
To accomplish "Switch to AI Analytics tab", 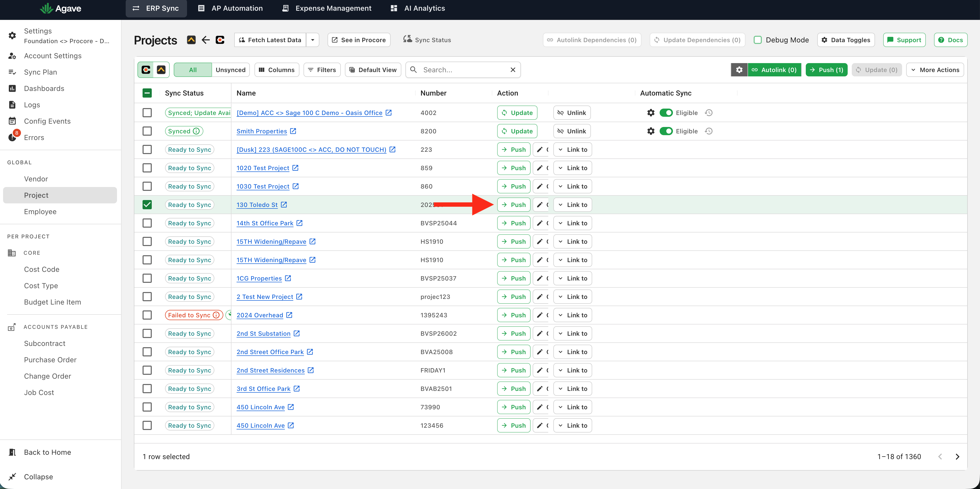I will pyautogui.click(x=418, y=8).
